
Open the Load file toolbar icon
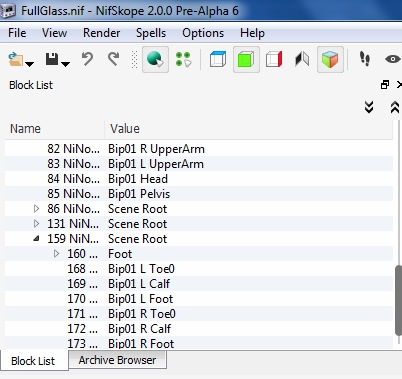(16, 59)
